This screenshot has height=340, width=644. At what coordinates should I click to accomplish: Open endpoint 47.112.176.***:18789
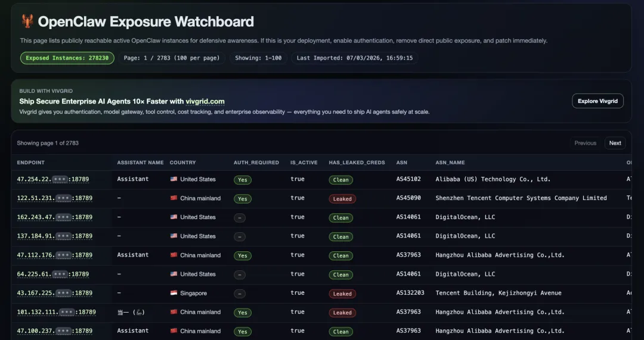[x=55, y=255]
